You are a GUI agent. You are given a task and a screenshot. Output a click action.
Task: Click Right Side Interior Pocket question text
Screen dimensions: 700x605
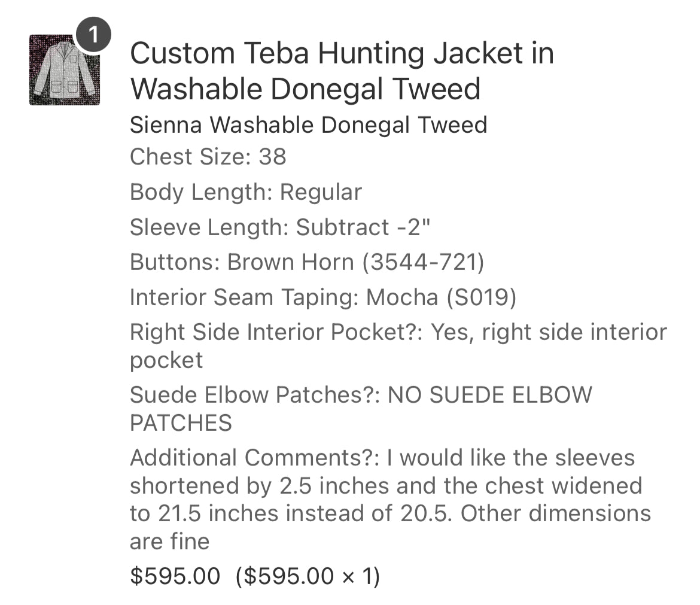pyautogui.click(x=276, y=332)
